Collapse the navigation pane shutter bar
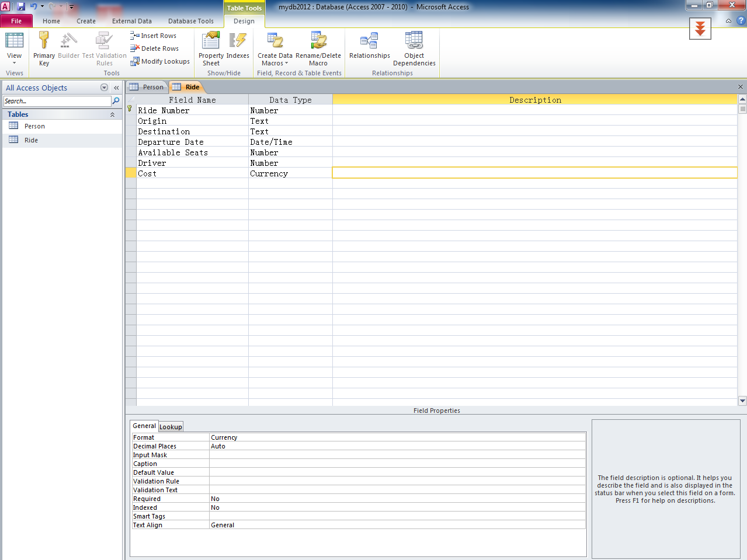Viewport: 747px width, 560px height. pyautogui.click(x=116, y=88)
